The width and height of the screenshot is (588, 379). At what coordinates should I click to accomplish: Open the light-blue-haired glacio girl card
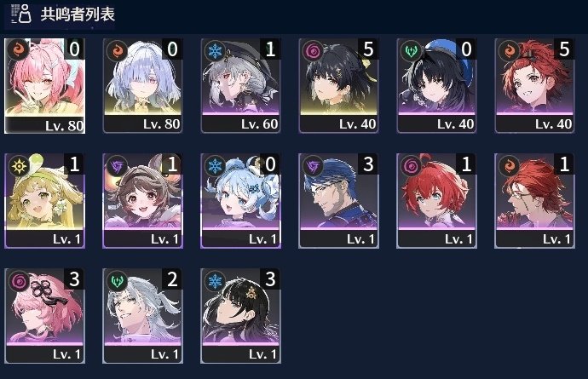240,201
